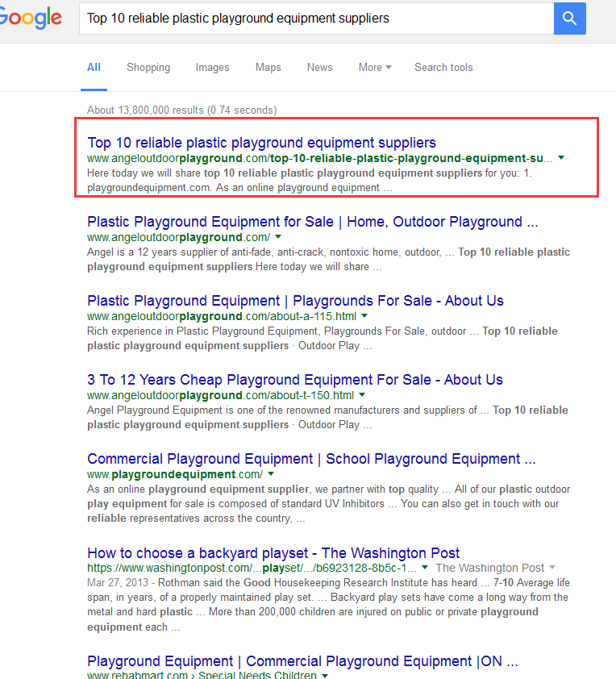Screen dimensions: 616x679
Task: Expand arrow beside www.playgroundequipment.com URL
Action: coord(271,473)
